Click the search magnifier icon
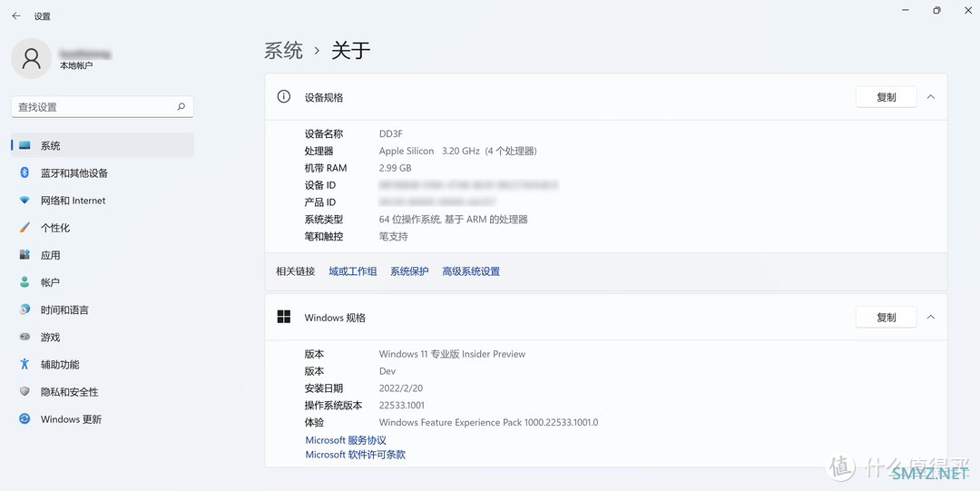 (181, 107)
